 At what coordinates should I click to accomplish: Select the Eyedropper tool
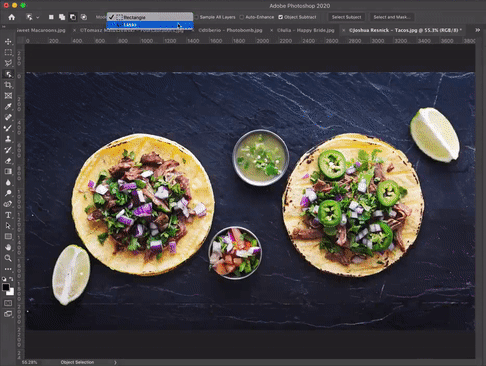coord(8,106)
